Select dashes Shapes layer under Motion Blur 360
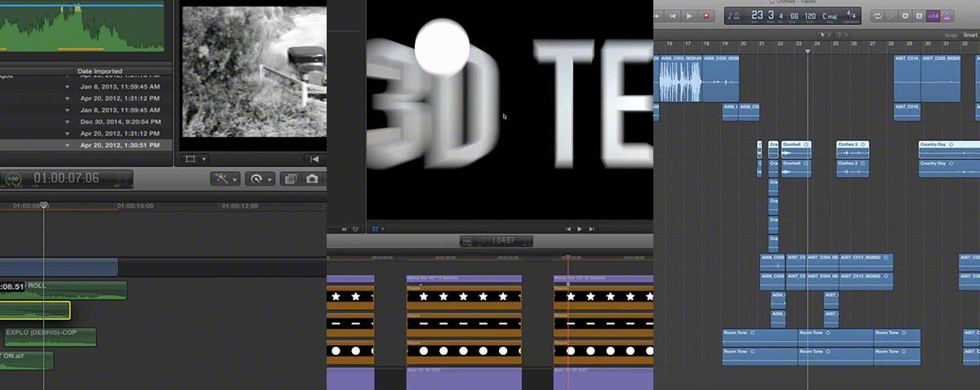 pos(464,324)
